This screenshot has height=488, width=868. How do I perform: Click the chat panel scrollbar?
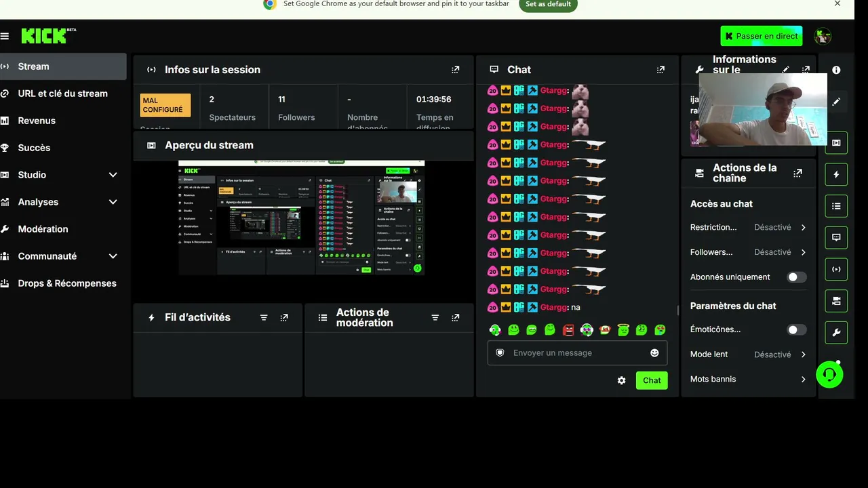point(677,311)
